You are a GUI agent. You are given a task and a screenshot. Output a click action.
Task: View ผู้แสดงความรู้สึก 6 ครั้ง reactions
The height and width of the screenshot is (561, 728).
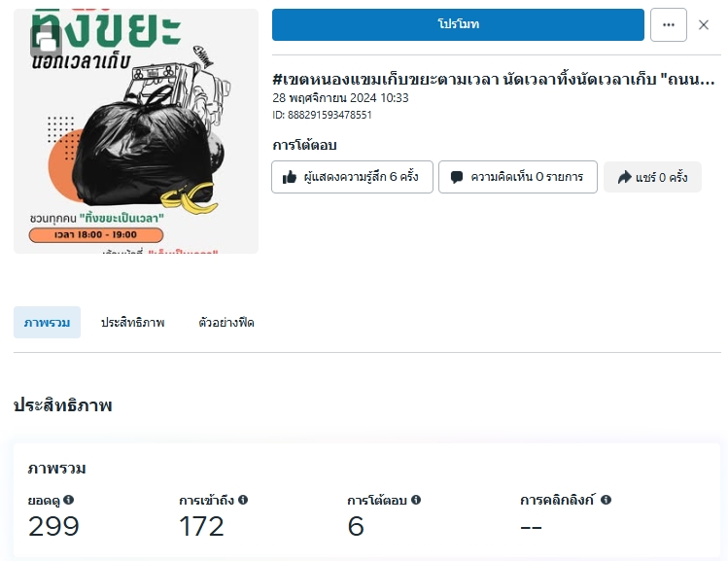352,177
